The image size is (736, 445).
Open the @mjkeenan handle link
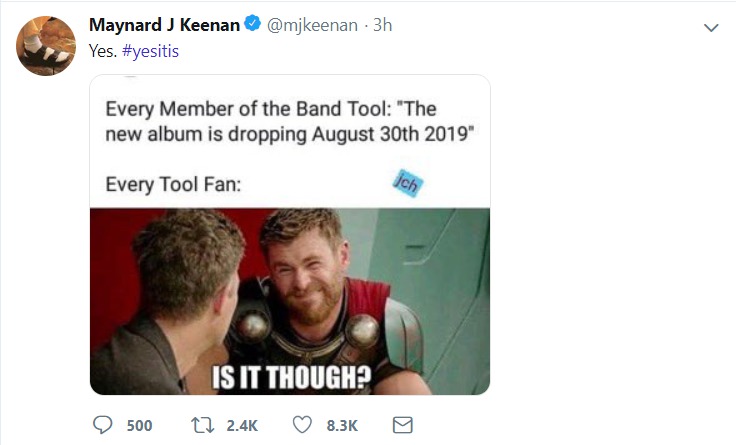pyautogui.click(x=312, y=25)
